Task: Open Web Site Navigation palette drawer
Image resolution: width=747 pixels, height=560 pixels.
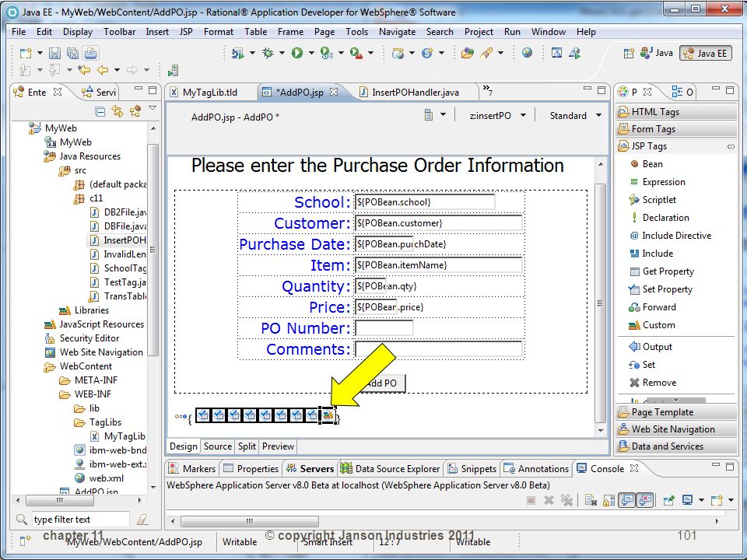Action: (x=676, y=429)
